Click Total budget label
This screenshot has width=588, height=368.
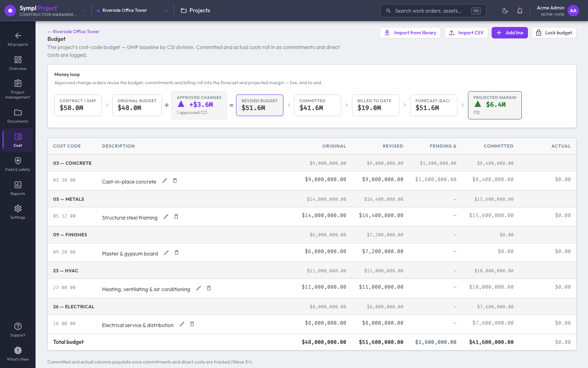tap(68, 342)
